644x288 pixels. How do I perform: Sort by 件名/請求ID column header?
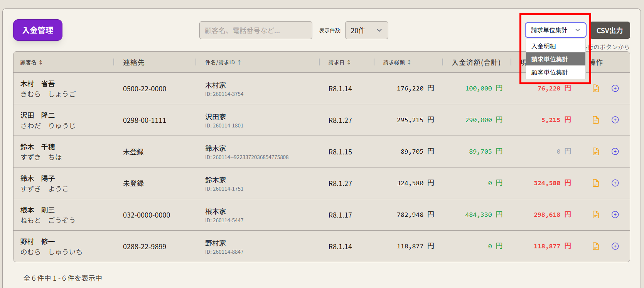(223, 62)
